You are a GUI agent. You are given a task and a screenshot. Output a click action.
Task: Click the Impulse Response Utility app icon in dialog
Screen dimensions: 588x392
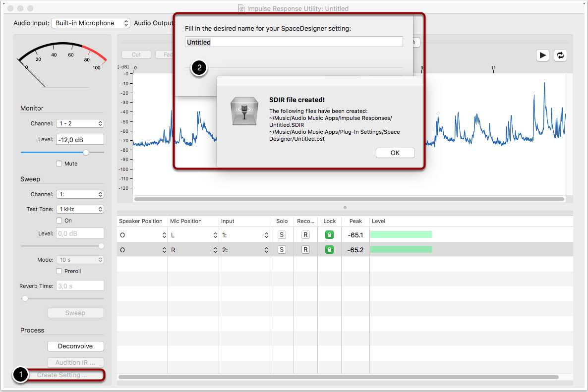tap(244, 111)
